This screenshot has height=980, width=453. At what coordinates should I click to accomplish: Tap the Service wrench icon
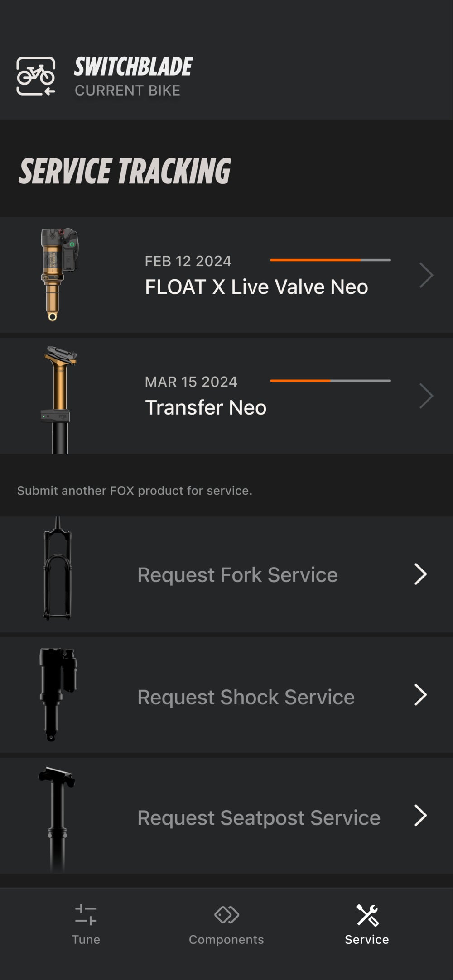point(367,915)
